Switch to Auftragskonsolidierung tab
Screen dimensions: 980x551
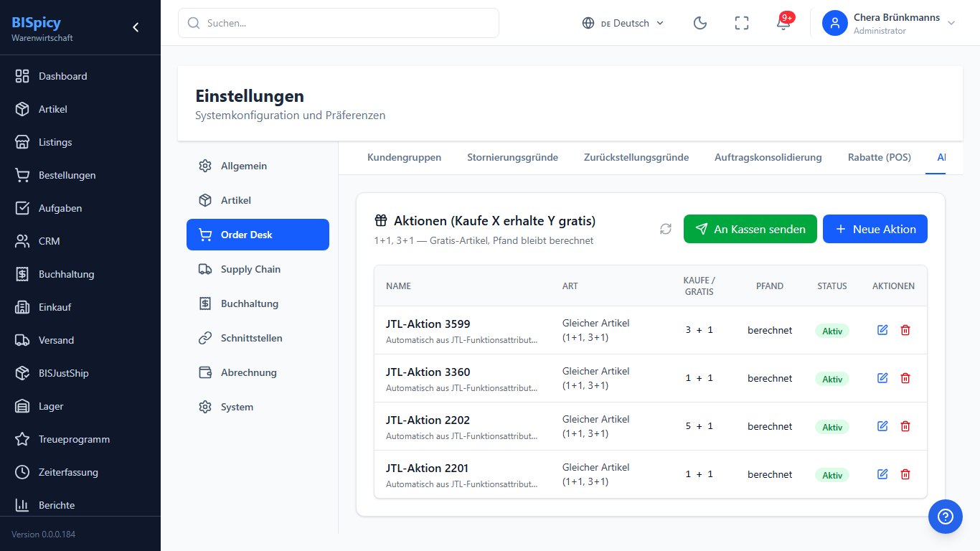point(768,157)
